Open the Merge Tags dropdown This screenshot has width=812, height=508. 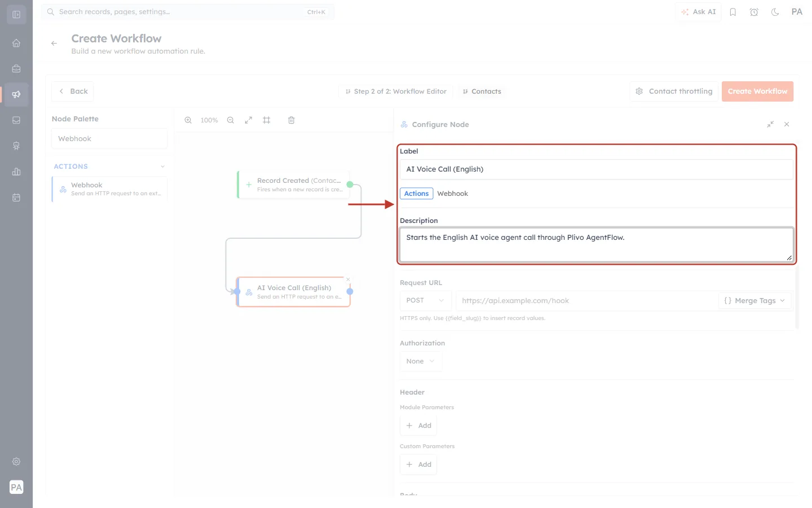click(754, 301)
